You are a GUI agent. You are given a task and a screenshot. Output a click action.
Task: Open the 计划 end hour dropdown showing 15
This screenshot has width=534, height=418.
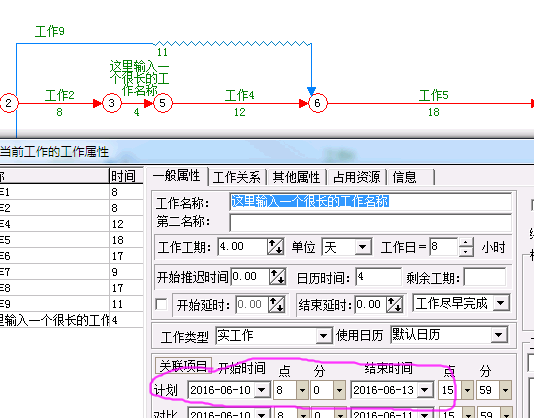tap(468, 390)
